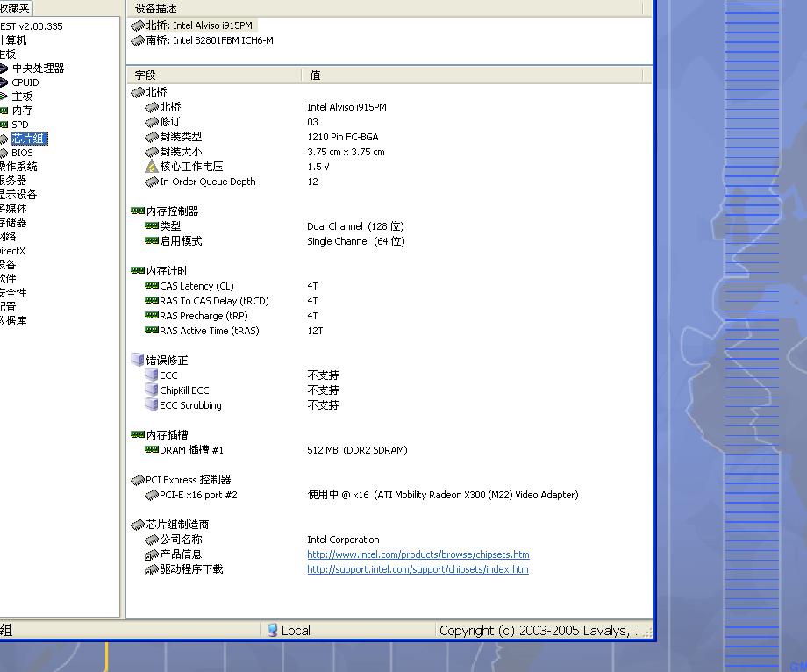This screenshot has height=672, width=807.
Task: Click the memory icon beside 内存控制器
Action: pyautogui.click(x=138, y=211)
